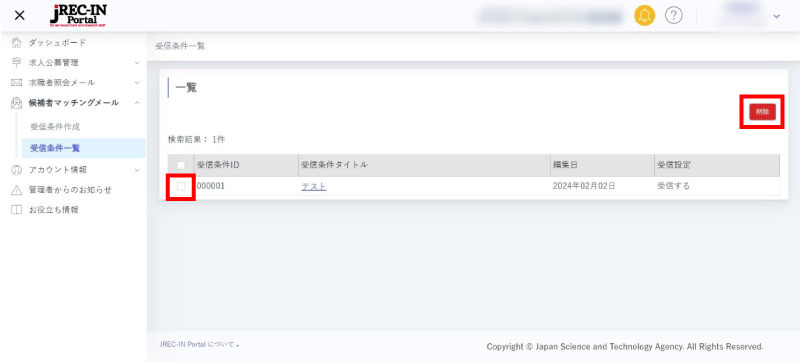Expand the アカウント情報 chevron
Viewport: 800px width, 362px height.
[x=137, y=170]
